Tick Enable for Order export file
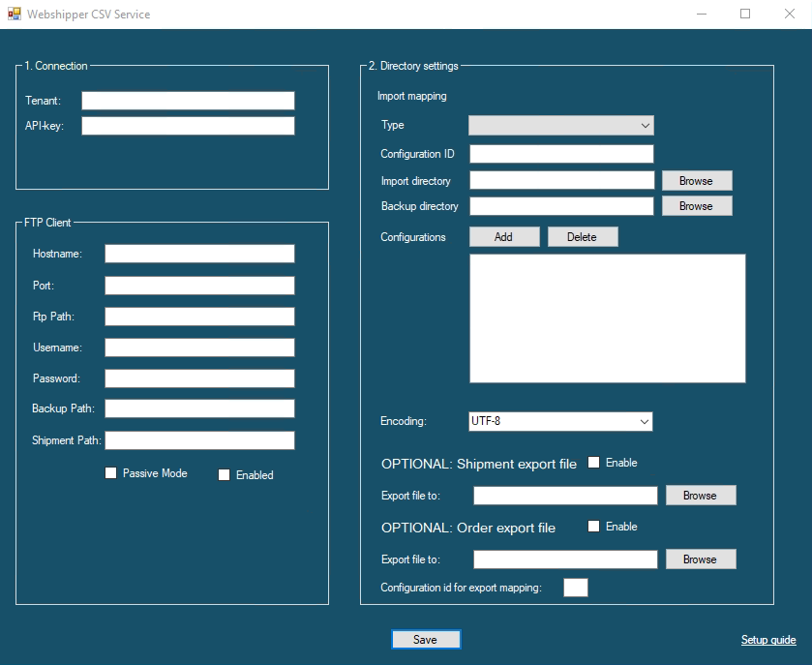 594,527
